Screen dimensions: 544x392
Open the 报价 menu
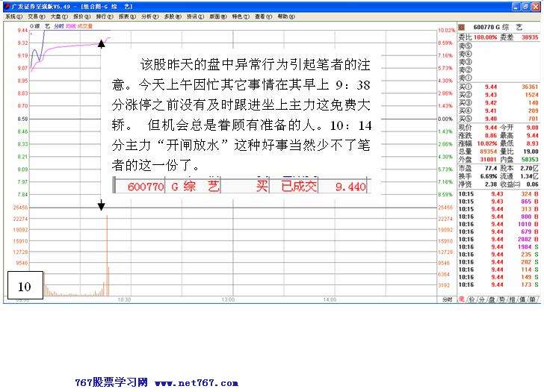82,16
